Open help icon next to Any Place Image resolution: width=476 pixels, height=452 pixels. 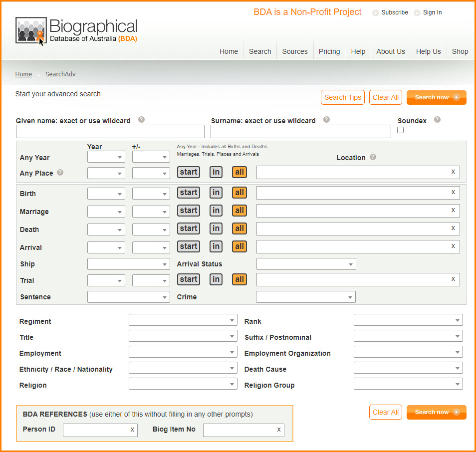60,173
